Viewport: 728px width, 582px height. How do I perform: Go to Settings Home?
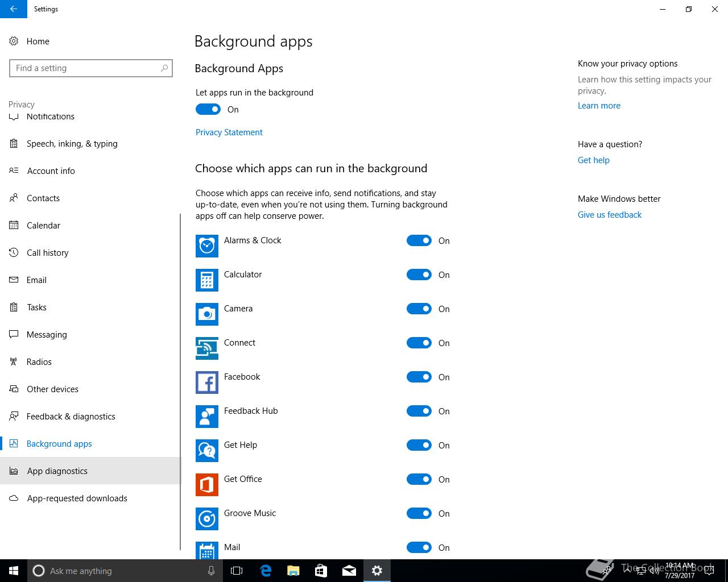(90, 41)
